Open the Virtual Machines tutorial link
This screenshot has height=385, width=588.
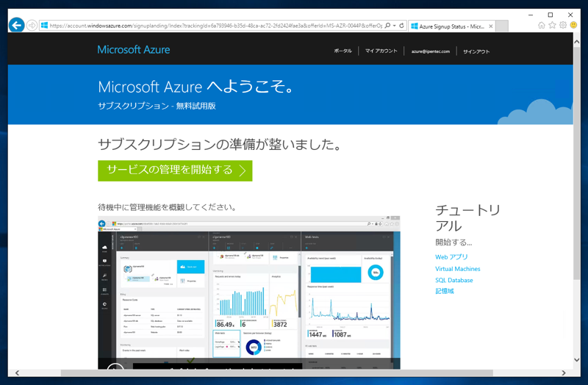point(457,269)
